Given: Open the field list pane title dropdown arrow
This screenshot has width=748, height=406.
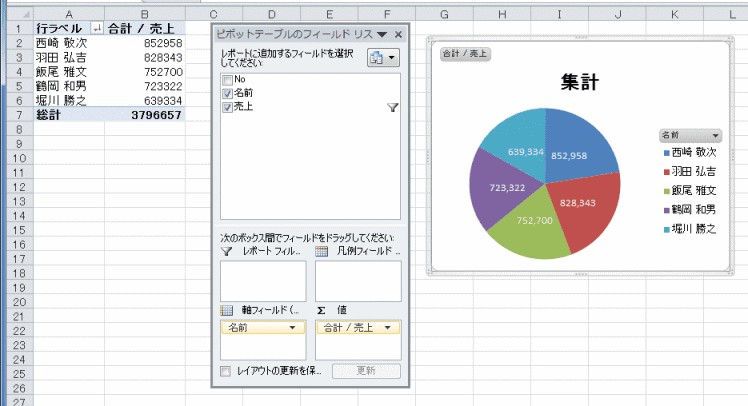Looking at the screenshot, I should point(382,34).
